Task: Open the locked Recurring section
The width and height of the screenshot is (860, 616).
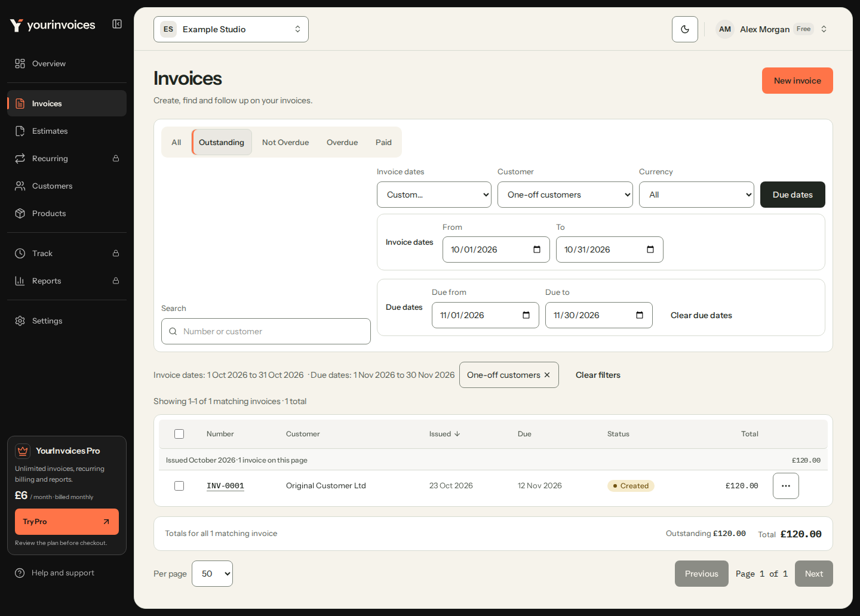Action: point(67,159)
